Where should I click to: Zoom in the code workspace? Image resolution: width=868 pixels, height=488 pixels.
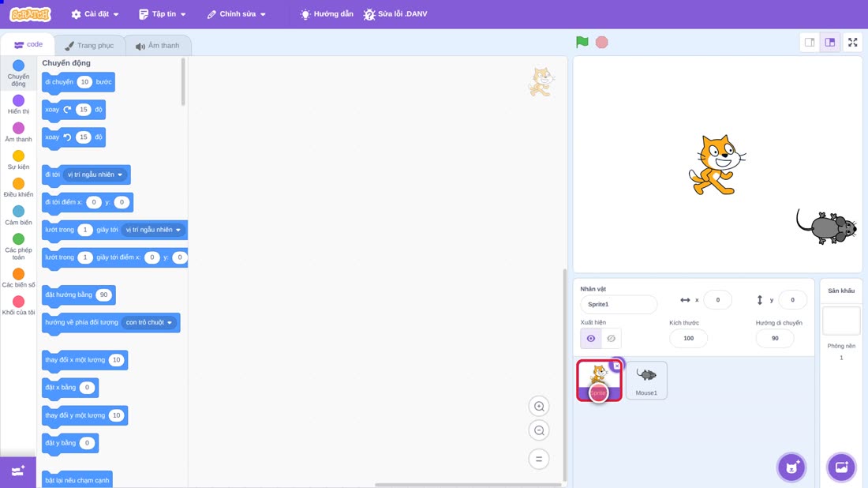click(539, 406)
